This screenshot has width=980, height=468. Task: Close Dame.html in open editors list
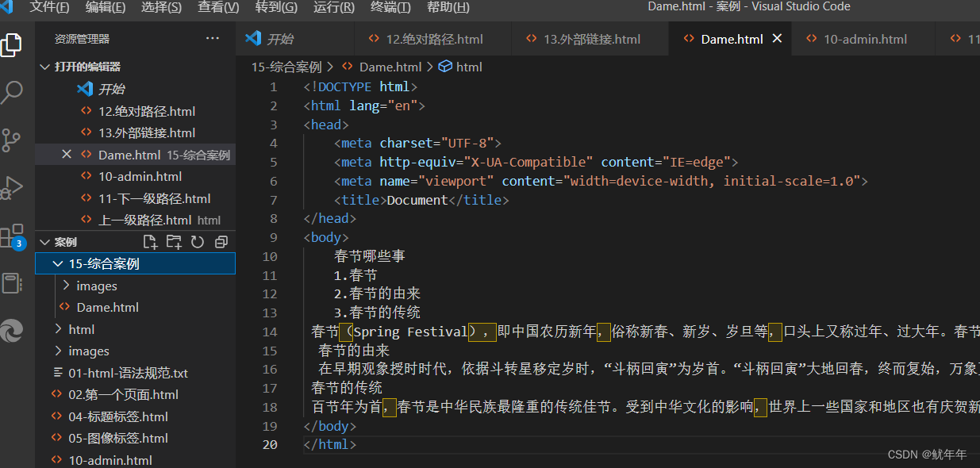pyautogui.click(x=67, y=155)
